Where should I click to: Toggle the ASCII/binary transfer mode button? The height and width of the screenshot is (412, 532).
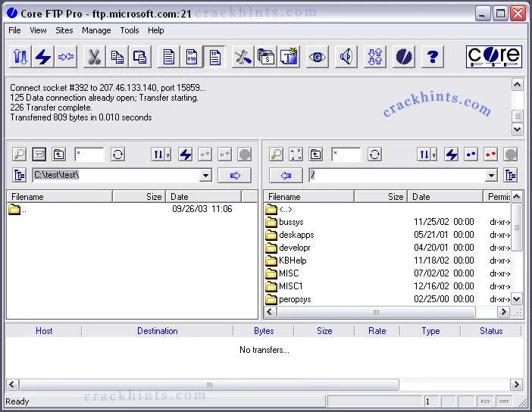pos(192,57)
